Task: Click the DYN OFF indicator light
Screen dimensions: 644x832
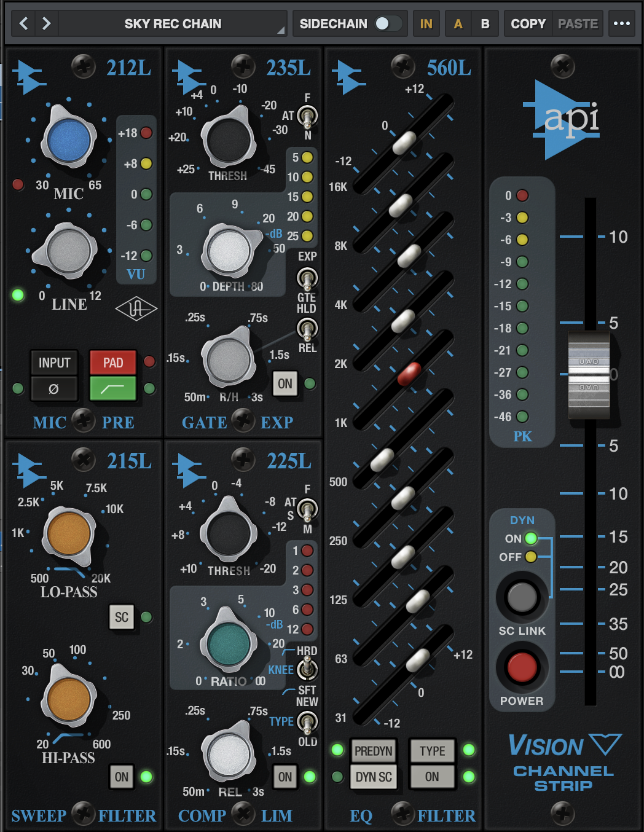Action: pyautogui.click(x=531, y=557)
